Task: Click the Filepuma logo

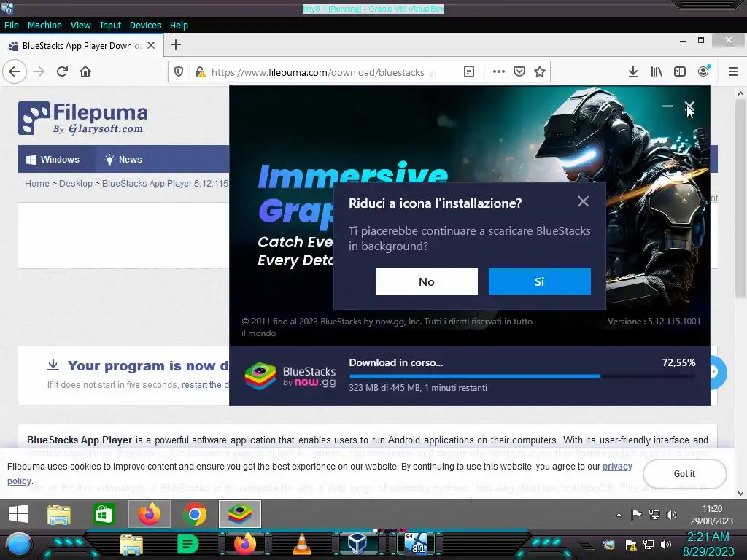Action: coord(82,118)
